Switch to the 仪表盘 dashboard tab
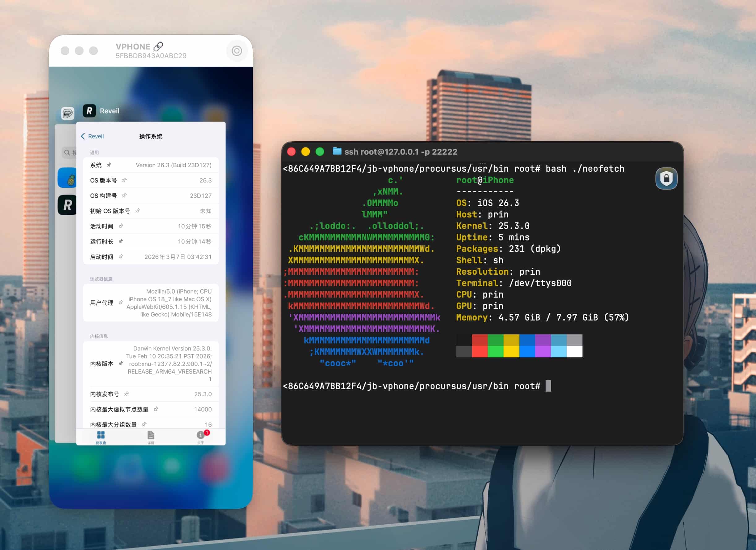756x550 pixels. tap(101, 437)
